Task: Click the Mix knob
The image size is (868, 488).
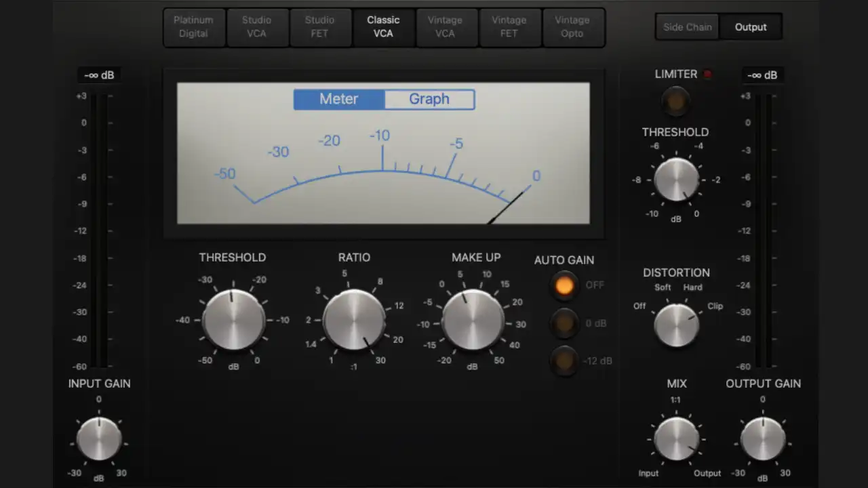Action: [x=676, y=441]
